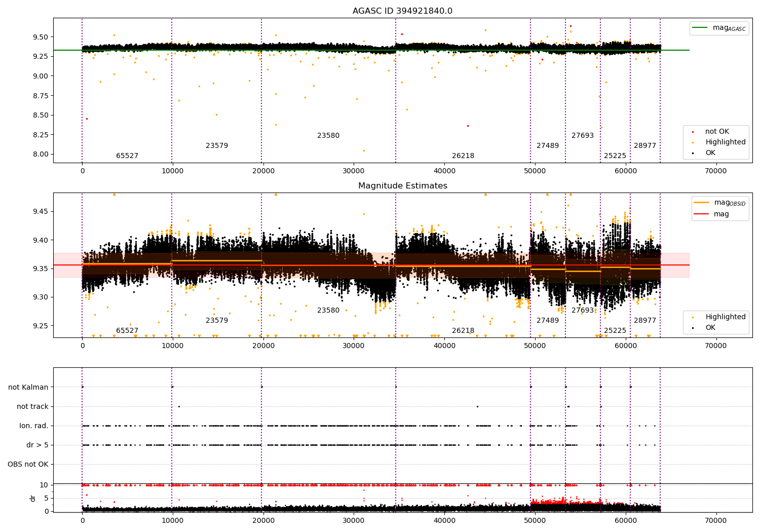The height and width of the screenshot is (532, 760).
Task: Click x-axis tick 50000 under Magnitude Estimates plot
Action: point(535,346)
